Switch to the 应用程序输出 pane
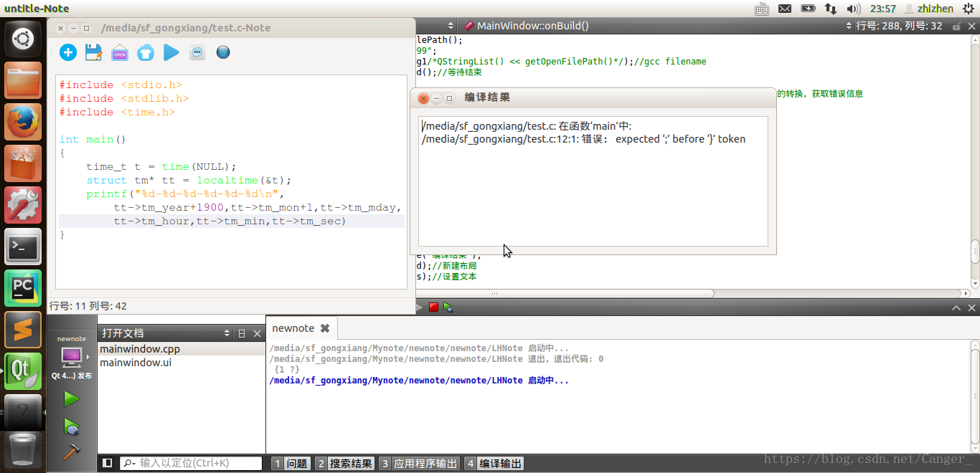 (x=418, y=464)
